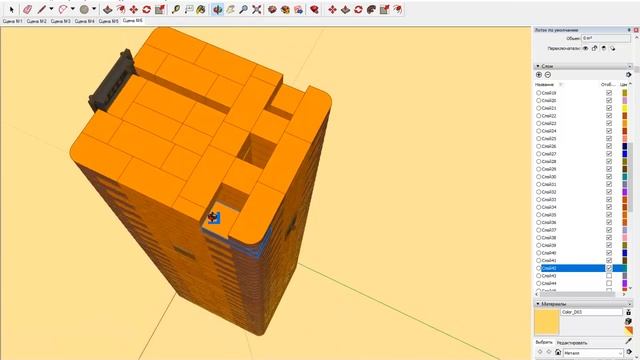Screen dimensions: 640x360
Task: Select the Text label tool
Action: point(189,9)
